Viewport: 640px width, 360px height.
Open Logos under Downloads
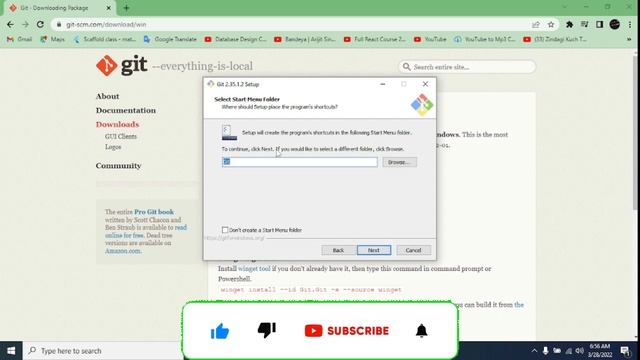[x=113, y=147]
